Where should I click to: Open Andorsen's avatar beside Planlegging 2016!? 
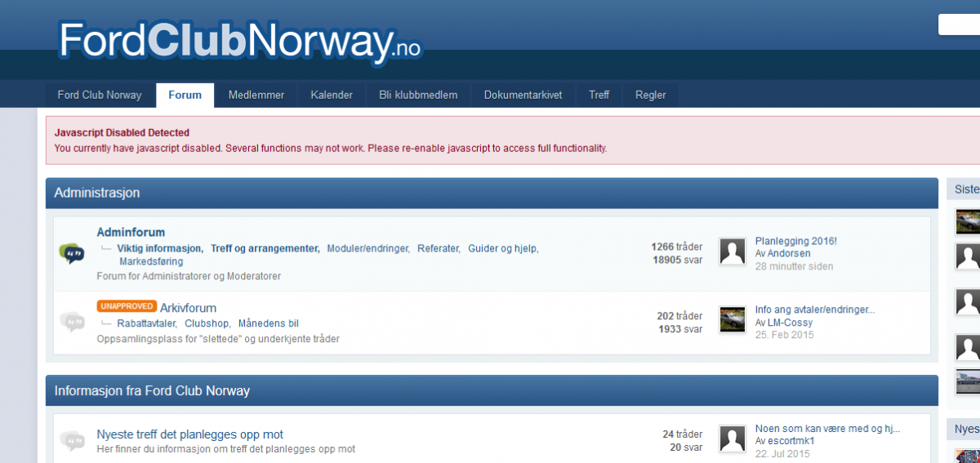pos(733,252)
